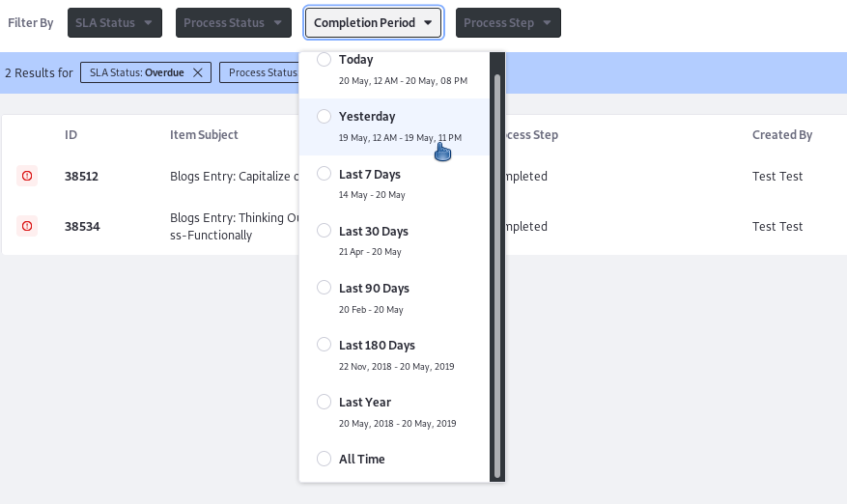The width and height of the screenshot is (847, 504).
Task: Select the Yesterday radio option
Action: click(324, 116)
